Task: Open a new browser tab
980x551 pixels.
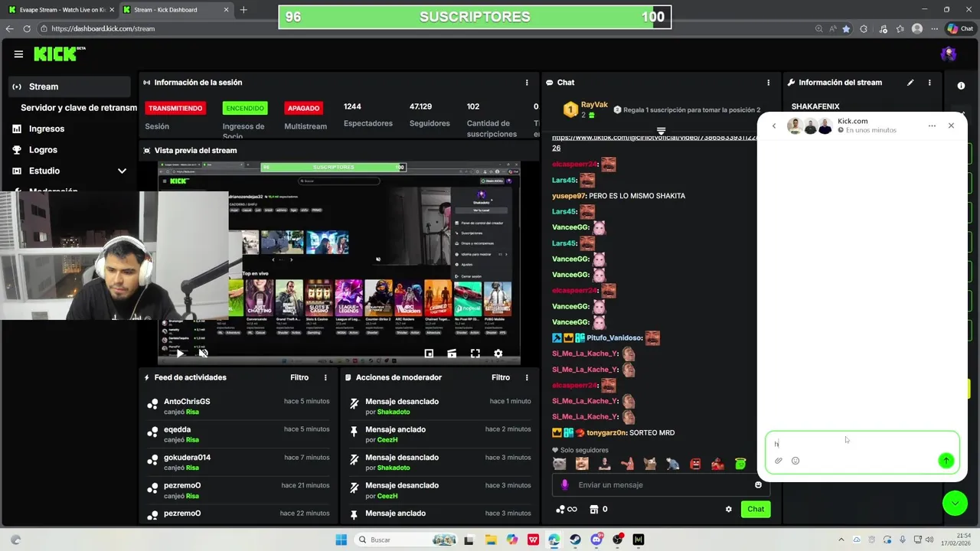Action: point(243,10)
